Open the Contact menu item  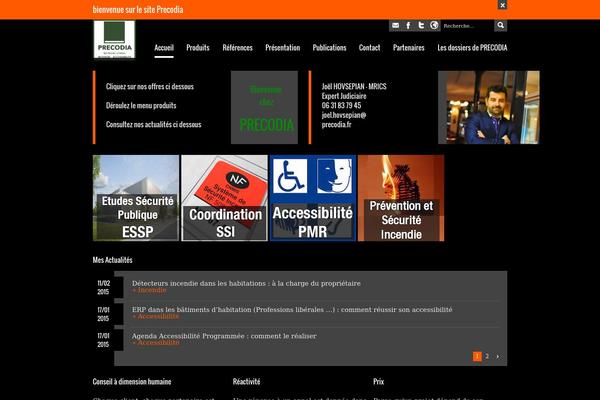point(369,48)
